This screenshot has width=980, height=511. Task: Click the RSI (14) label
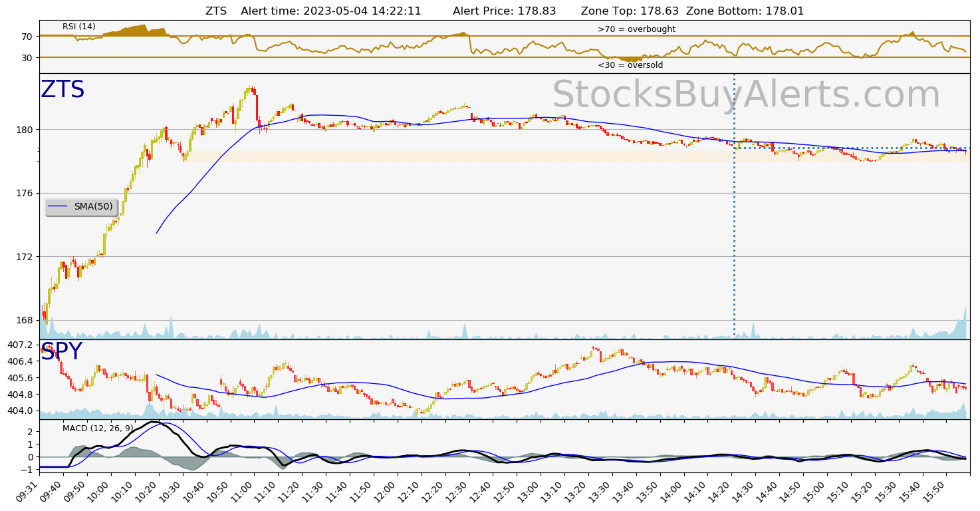point(79,27)
